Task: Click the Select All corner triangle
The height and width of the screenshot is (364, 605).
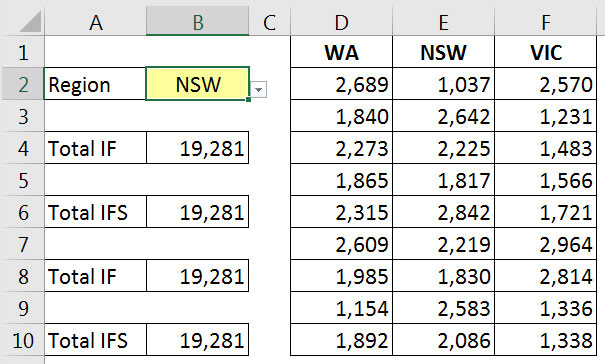Action: coord(31,22)
